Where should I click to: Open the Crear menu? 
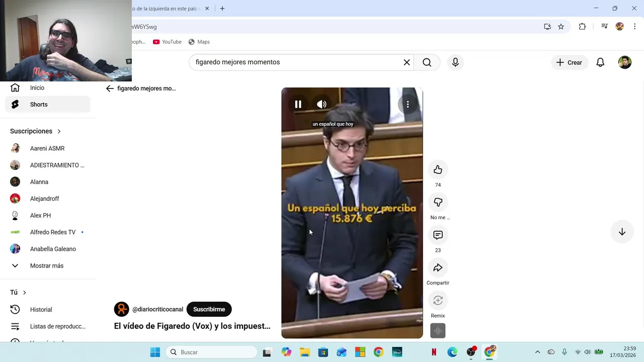(x=569, y=62)
